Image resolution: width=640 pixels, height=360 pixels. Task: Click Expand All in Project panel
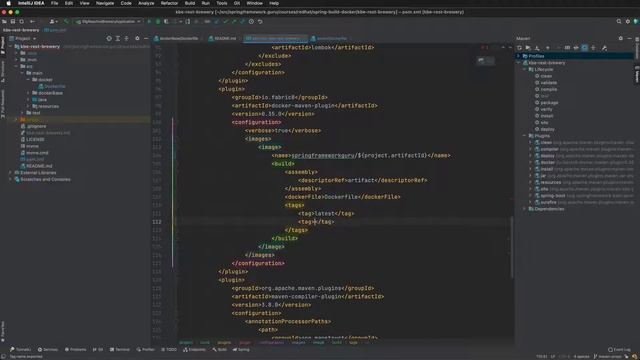pyautogui.click(x=118, y=38)
